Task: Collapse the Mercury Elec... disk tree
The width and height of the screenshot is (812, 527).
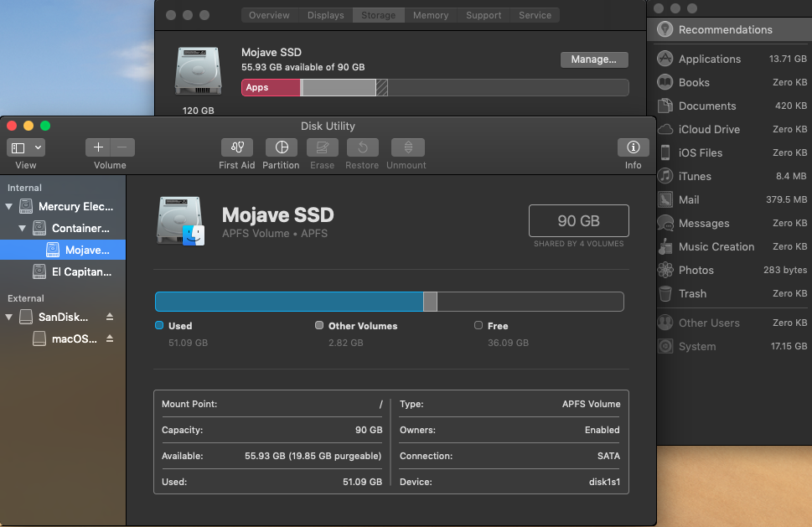Action: point(9,207)
